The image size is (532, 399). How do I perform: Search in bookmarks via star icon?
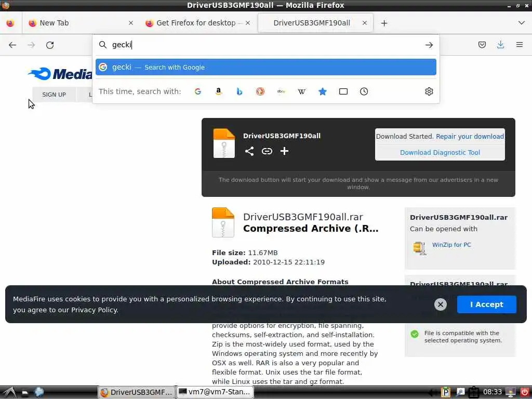pyautogui.click(x=322, y=91)
